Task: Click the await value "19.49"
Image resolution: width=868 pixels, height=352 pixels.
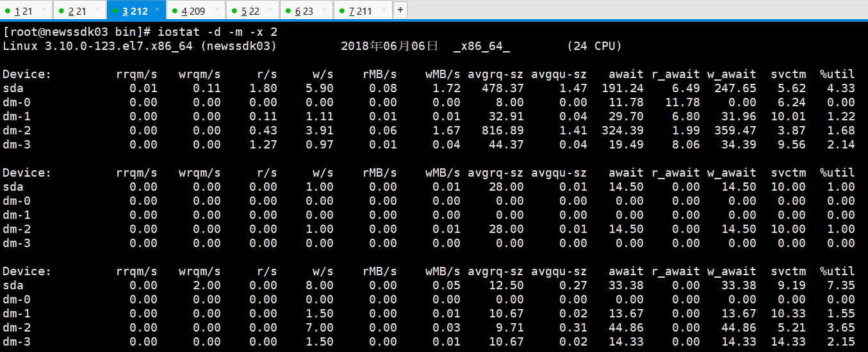Action: (x=626, y=145)
